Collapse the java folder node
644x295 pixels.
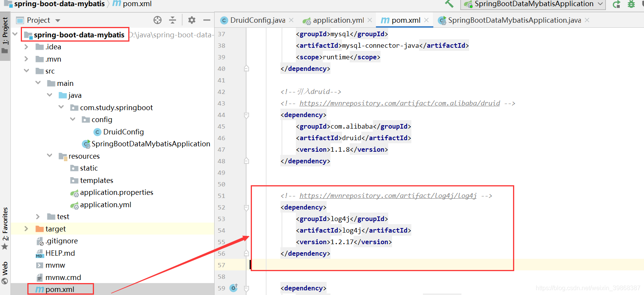coord(49,95)
